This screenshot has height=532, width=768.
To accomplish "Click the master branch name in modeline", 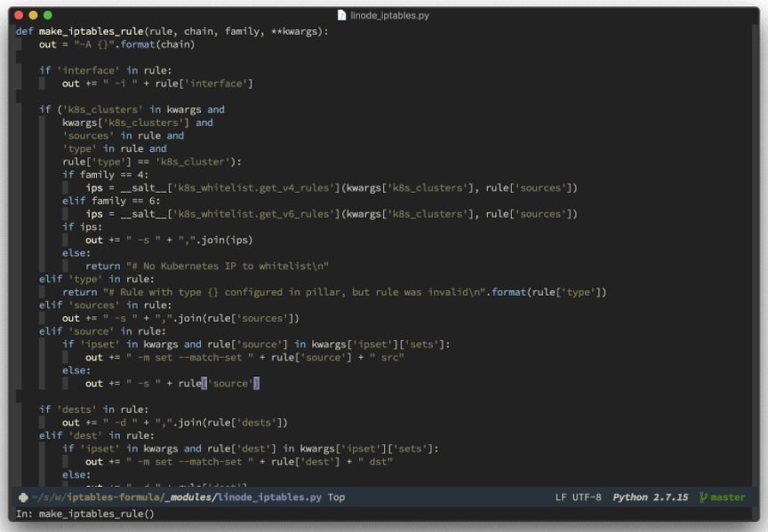I will (x=727, y=497).
